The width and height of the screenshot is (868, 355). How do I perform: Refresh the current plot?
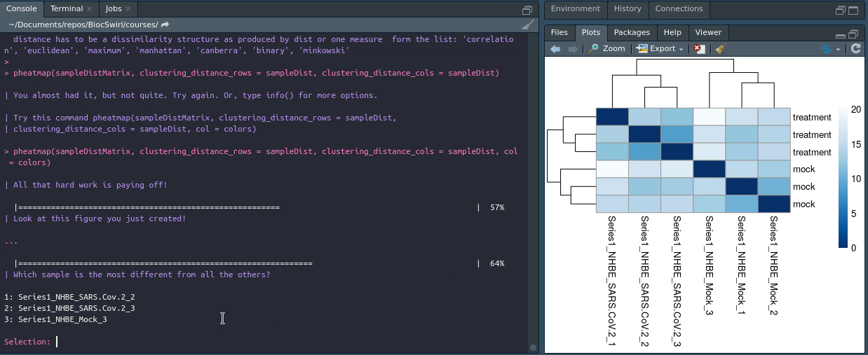(x=855, y=49)
